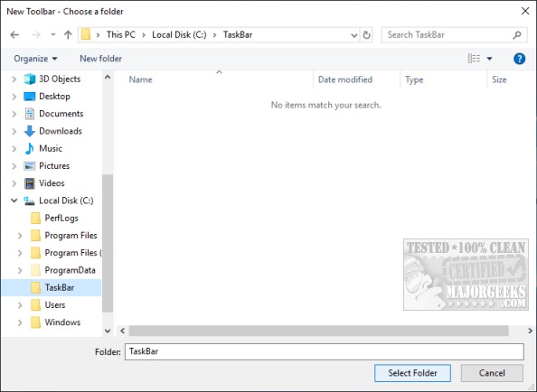Image resolution: width=537 pixels, height=392 pixels.
Task: Collapse the Local Disk (C:) tree node
Action: coord(14,201)
